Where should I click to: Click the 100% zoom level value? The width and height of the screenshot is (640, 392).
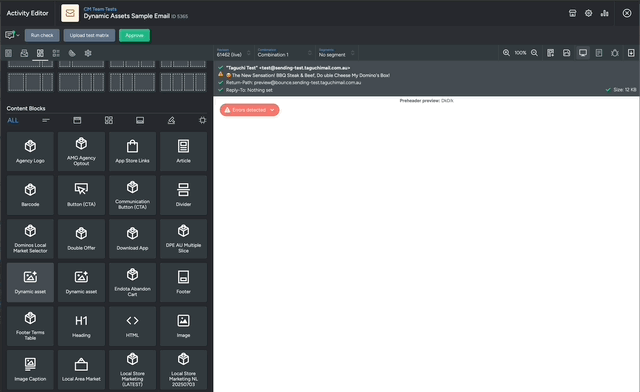coord(520,53)
